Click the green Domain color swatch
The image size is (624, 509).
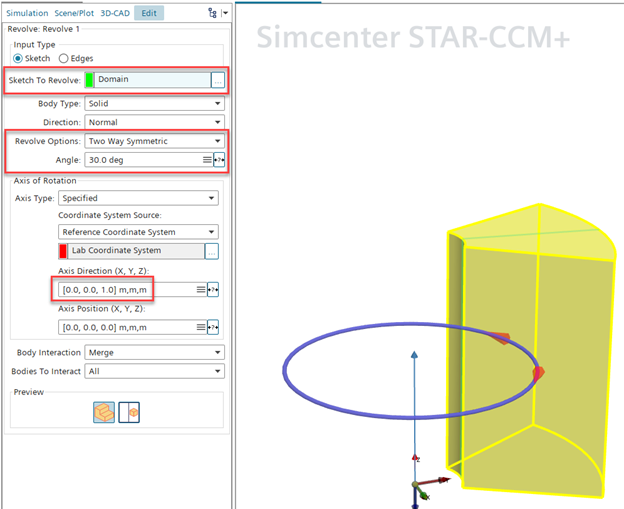click(x=89, y=79)
